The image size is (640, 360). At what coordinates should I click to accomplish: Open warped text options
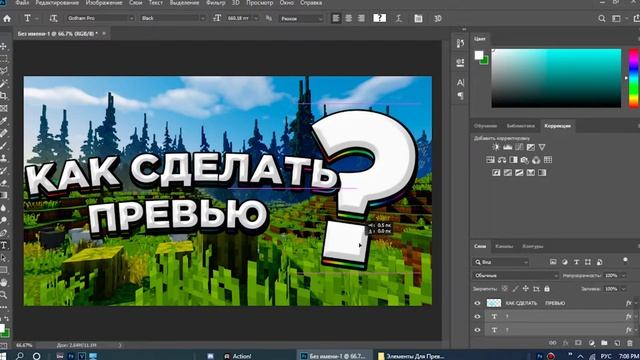[x=399, y=18]
